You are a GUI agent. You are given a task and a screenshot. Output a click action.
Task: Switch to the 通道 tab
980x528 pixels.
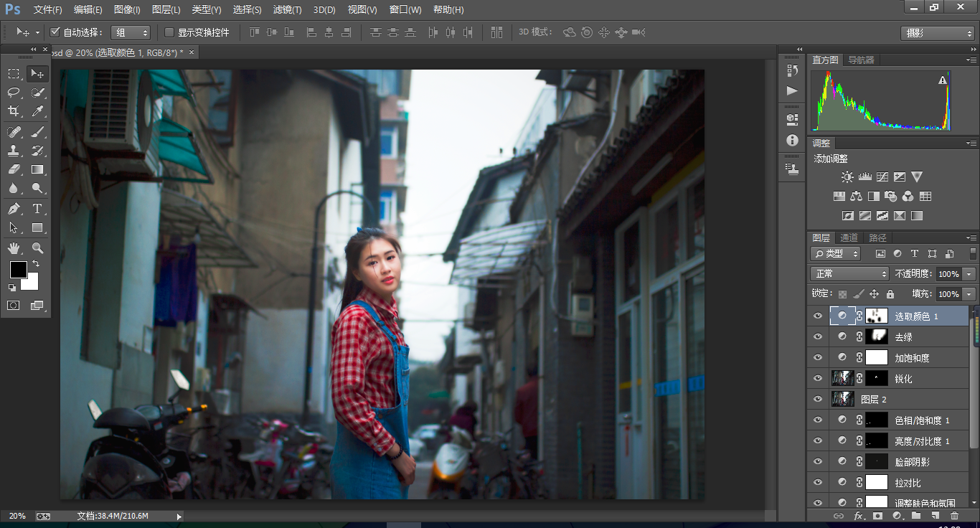click(x=849, y=237)
